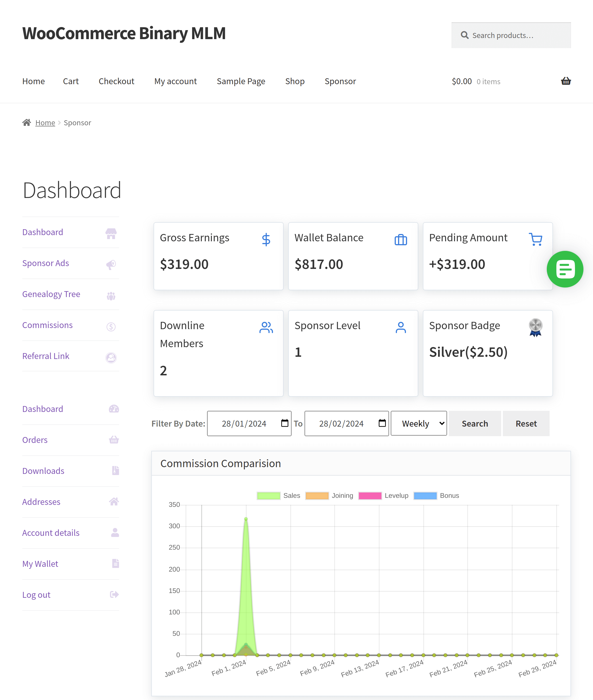Open the Weekly interval dropdown
Screen dimensions: 593x700
pos(419,423)
